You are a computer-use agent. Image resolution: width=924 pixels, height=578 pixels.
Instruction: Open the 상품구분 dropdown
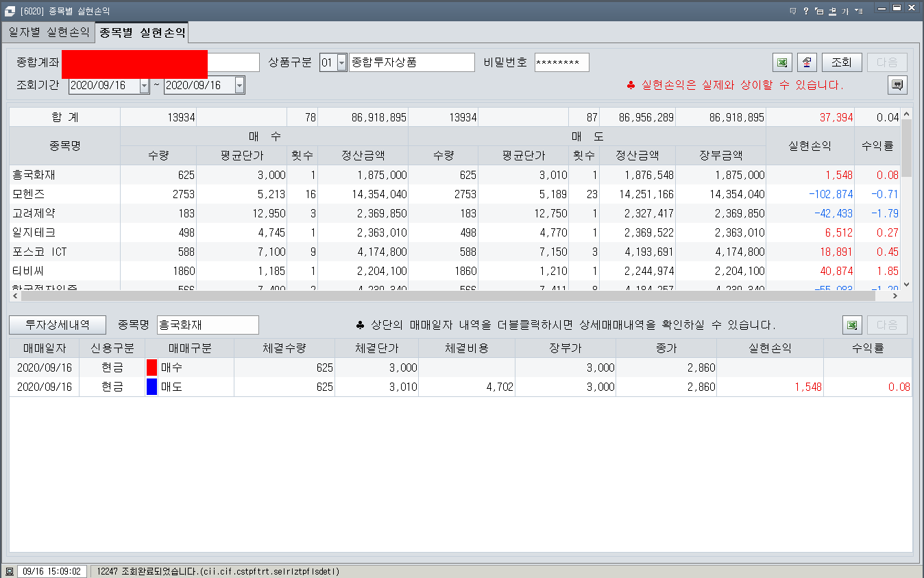(341, 62)
